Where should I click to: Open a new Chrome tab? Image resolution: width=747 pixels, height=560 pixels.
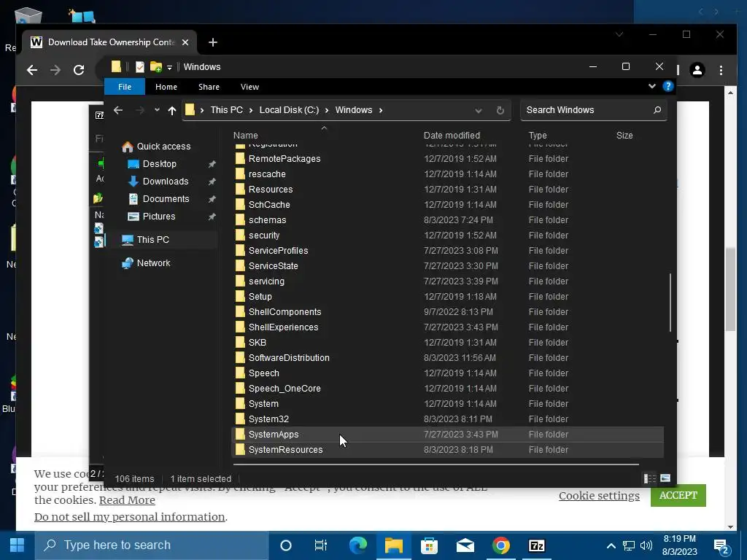click(x=213, y=42)
